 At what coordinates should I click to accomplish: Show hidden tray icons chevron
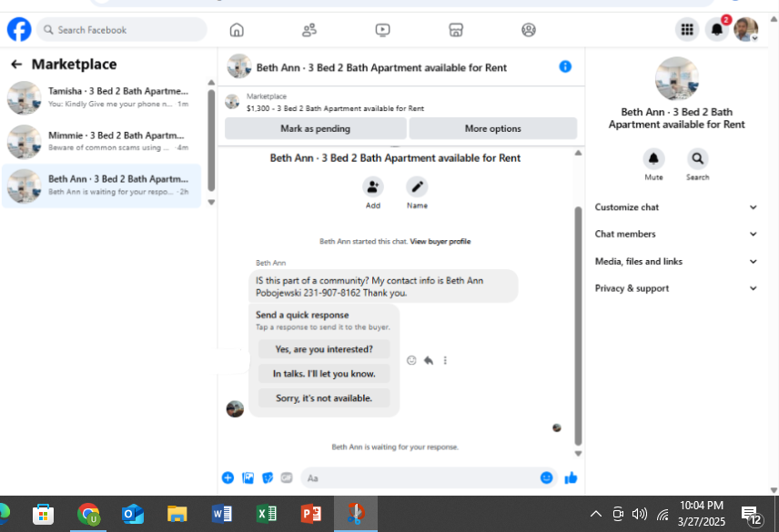[x=596, y=514]
